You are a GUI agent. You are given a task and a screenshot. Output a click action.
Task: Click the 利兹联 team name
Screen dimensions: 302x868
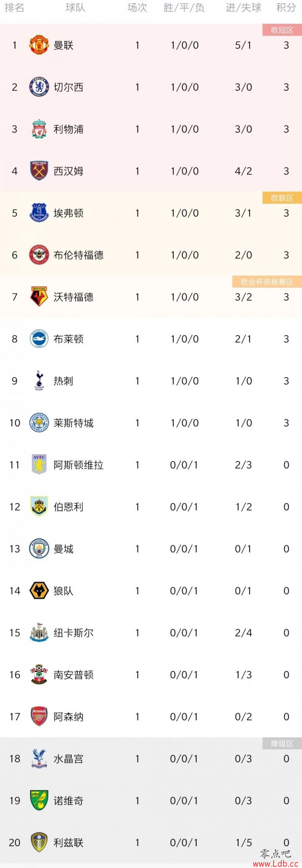(x=68, y=842)
